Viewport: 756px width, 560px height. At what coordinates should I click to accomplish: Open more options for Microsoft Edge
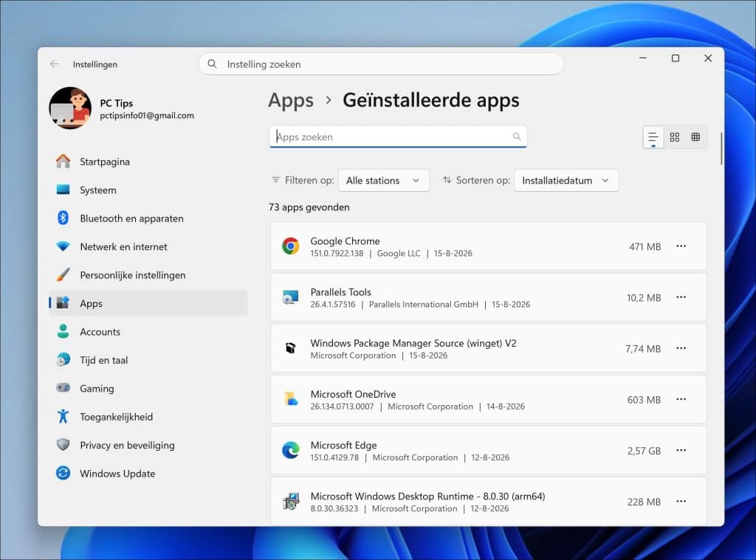681,451
